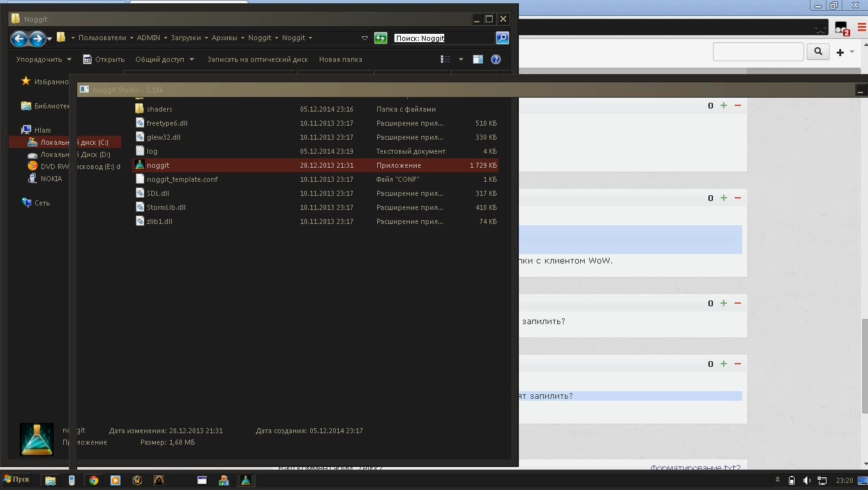Open Explorer help via the question-mark icon
868x490 pixels.
[x=496, y=59]
